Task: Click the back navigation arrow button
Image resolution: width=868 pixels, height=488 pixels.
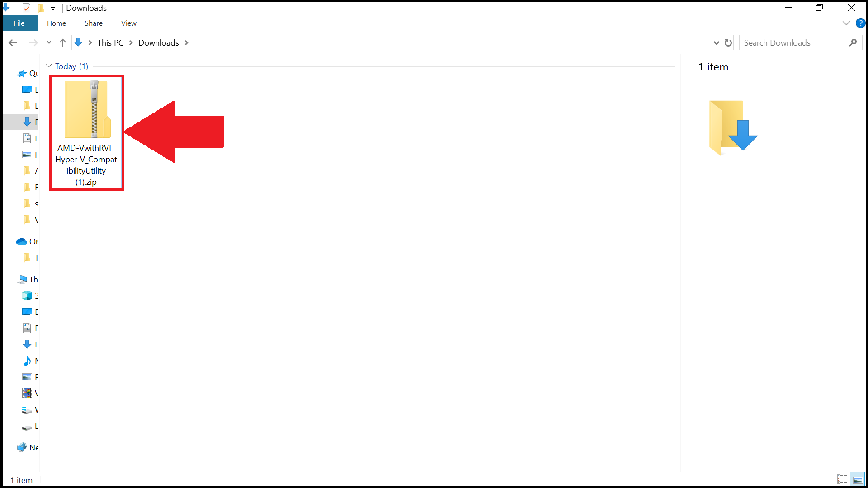Action: (14, 42)
